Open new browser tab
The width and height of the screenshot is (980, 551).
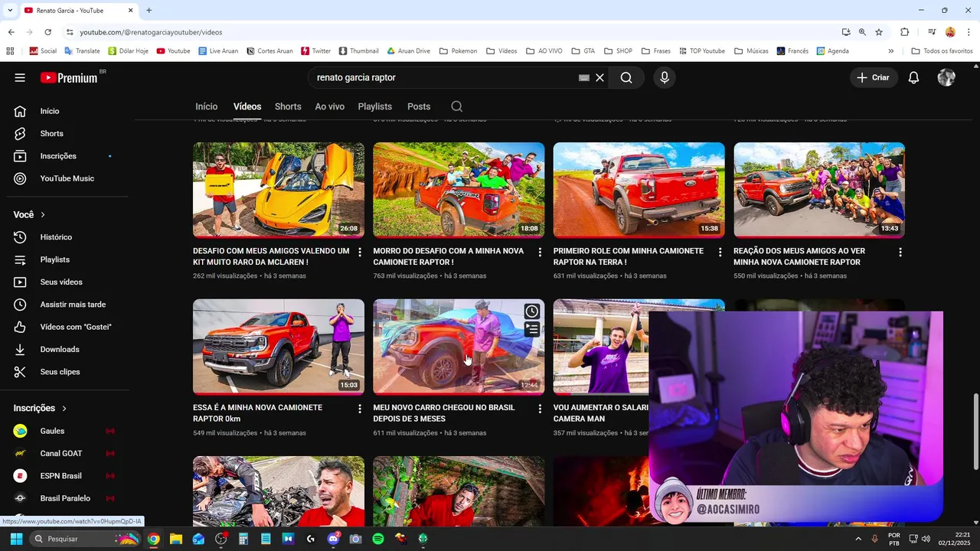[x=149, y=11]
